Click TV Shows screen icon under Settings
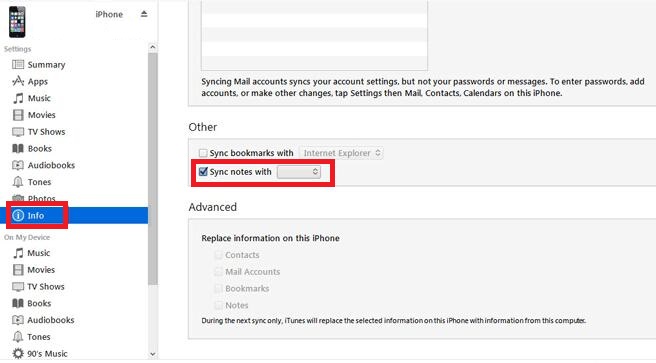 18,132
